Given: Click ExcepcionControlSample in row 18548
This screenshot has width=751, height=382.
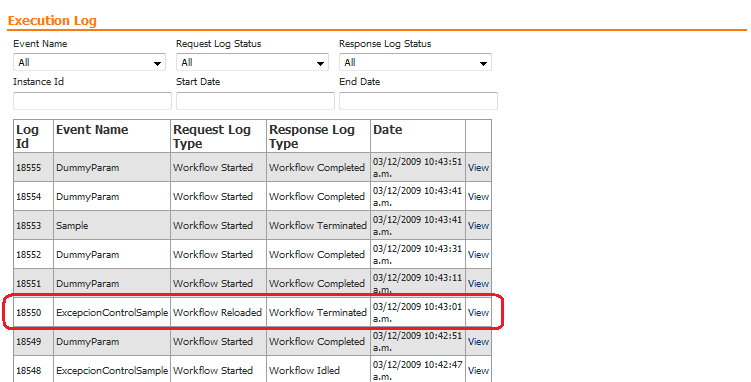Looking at the screenshot, I should [x=112, y=371].
